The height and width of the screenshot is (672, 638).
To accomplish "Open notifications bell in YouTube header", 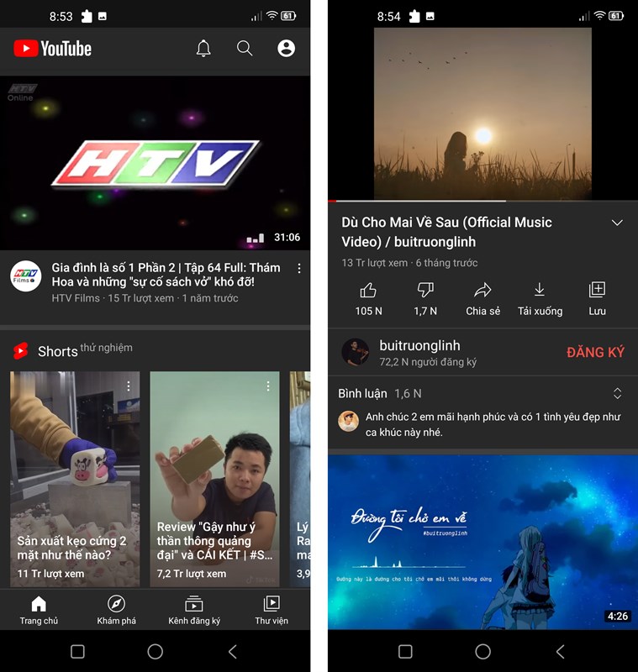I will (203, 49).
